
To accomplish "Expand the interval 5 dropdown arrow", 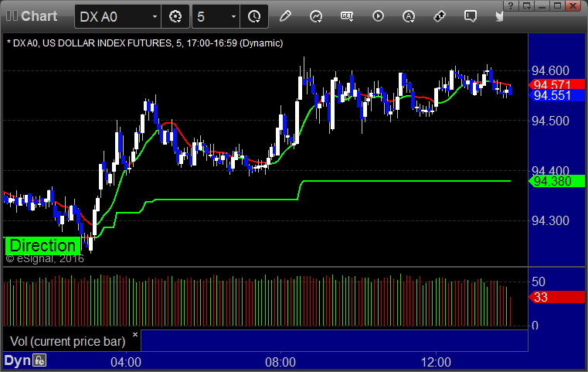I will click(x=233, y=17).
